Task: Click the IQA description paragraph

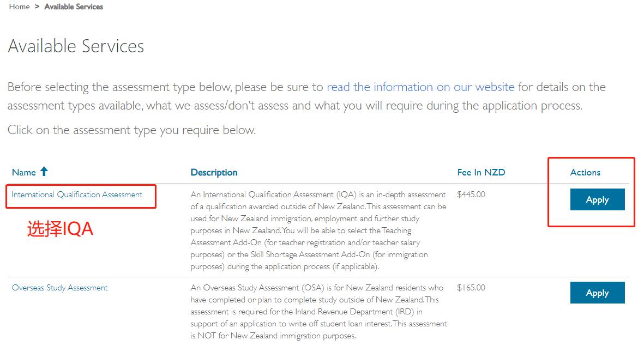Action: click(x=318, y=230)
